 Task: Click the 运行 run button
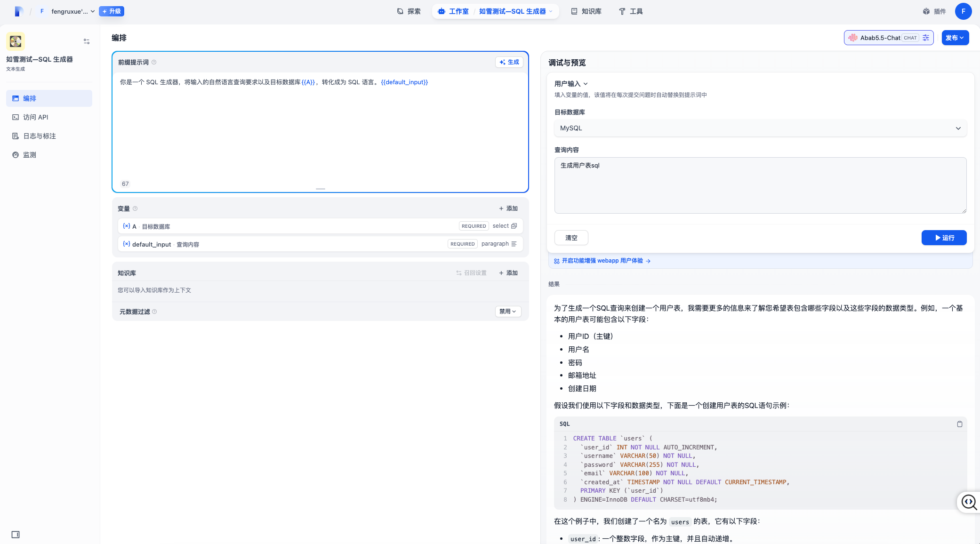944,238
